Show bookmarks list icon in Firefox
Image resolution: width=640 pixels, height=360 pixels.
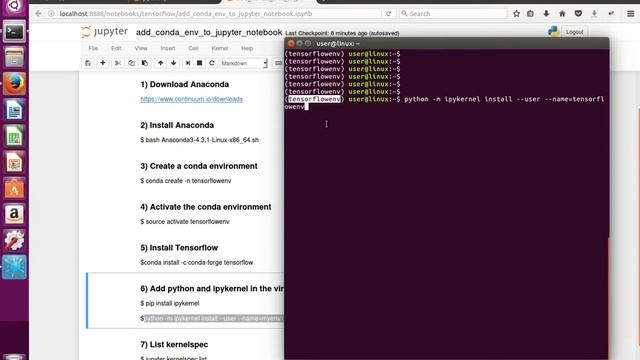point(530,13)
